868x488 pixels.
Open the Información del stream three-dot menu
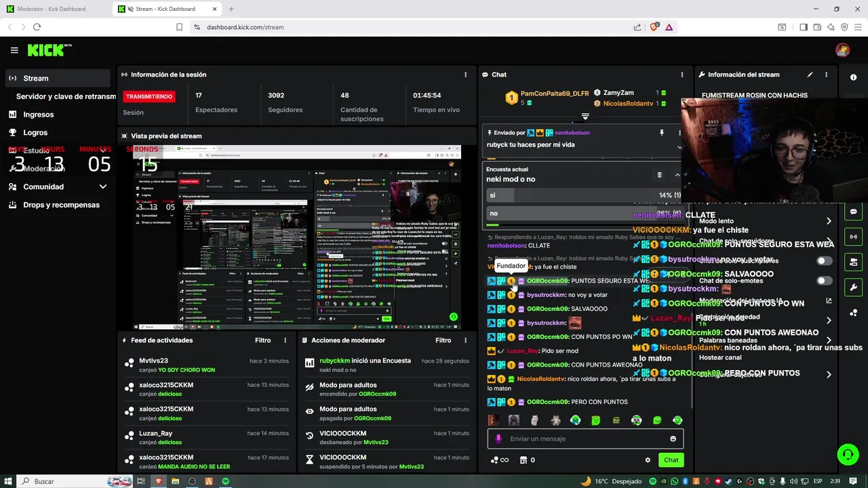tap(826, 75)
